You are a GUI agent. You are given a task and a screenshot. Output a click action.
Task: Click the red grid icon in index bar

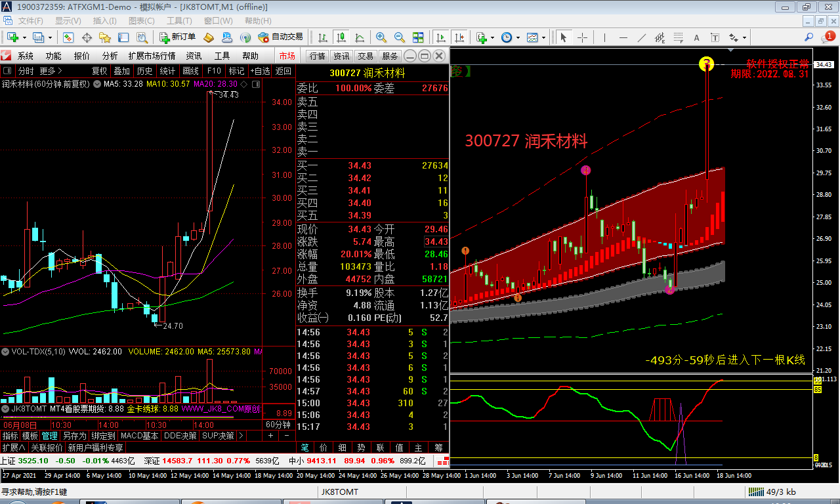[444, 461]
